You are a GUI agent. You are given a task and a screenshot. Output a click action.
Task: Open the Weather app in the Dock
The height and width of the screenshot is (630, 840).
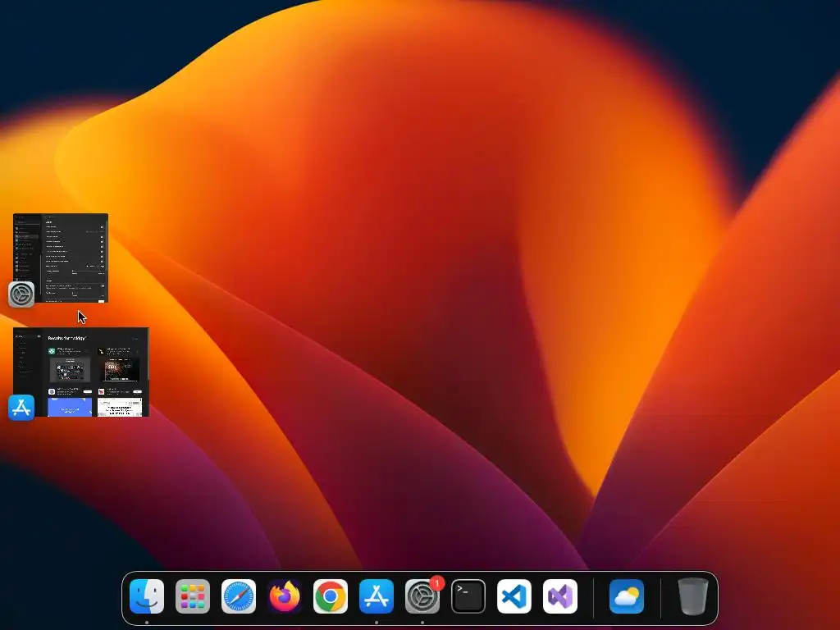627,596
